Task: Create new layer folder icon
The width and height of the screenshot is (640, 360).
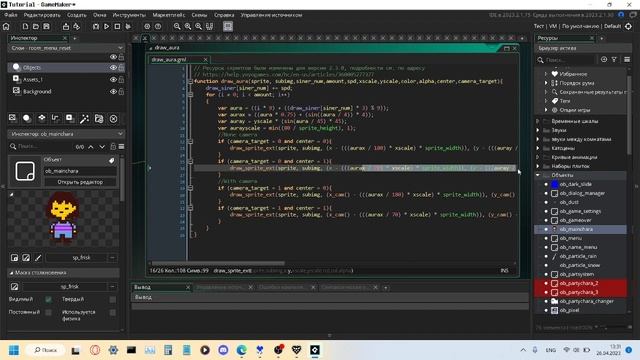Action: pos(99,118)
